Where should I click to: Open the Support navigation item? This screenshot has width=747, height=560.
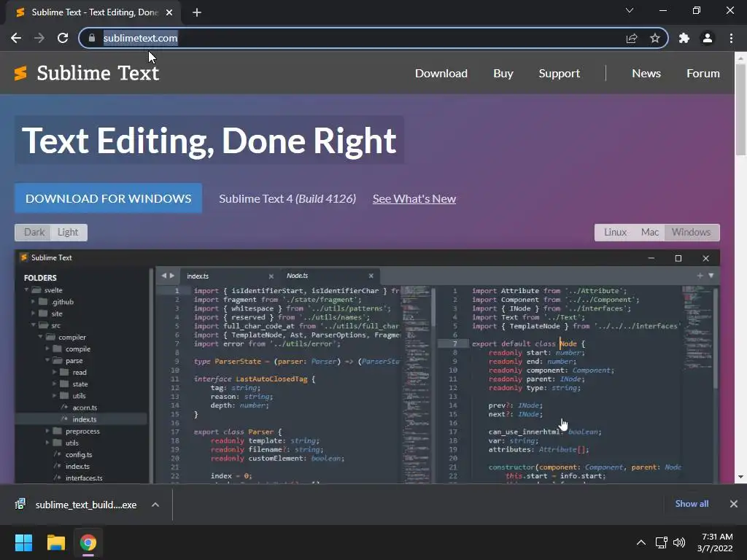(x=560, y=74)
